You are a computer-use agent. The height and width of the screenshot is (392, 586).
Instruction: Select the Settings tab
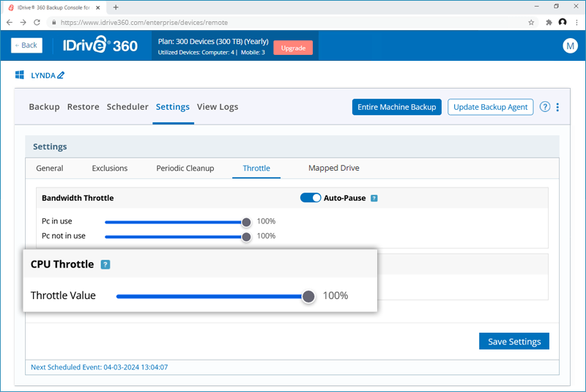pos(173,107)
